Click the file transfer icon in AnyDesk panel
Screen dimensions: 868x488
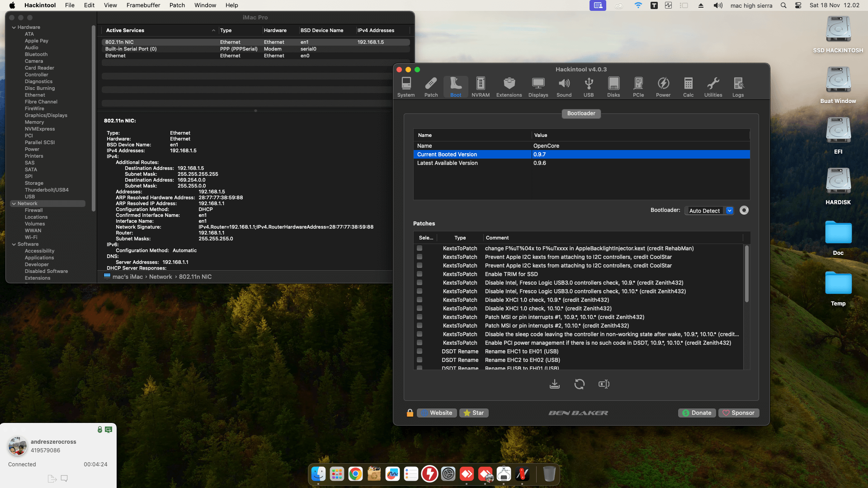click(x=52, y=479)
